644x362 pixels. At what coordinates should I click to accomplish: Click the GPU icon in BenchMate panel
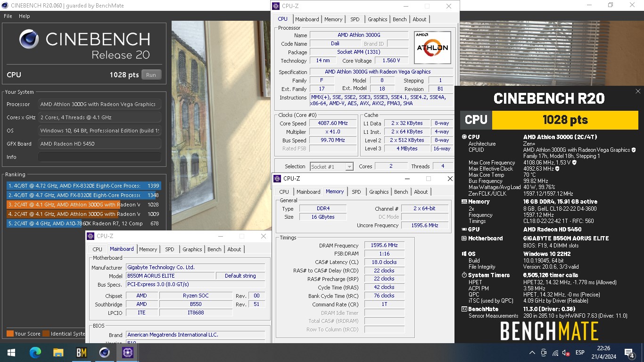click(464, 229)
